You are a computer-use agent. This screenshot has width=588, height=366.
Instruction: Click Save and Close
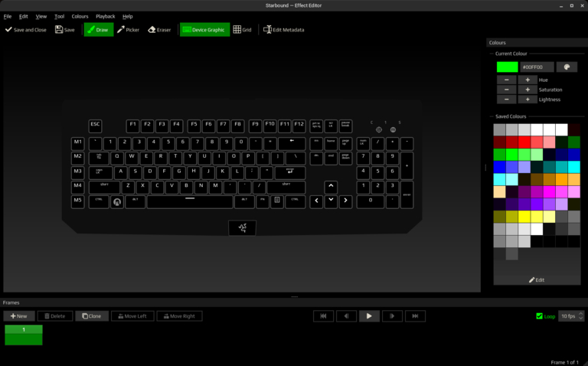pos(26,30)
